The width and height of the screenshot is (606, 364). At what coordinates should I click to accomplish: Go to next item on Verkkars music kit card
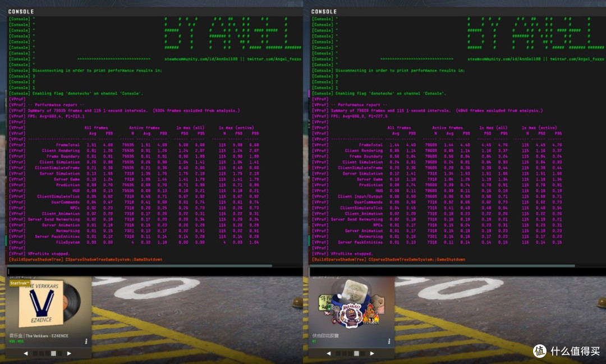(69, 353)
